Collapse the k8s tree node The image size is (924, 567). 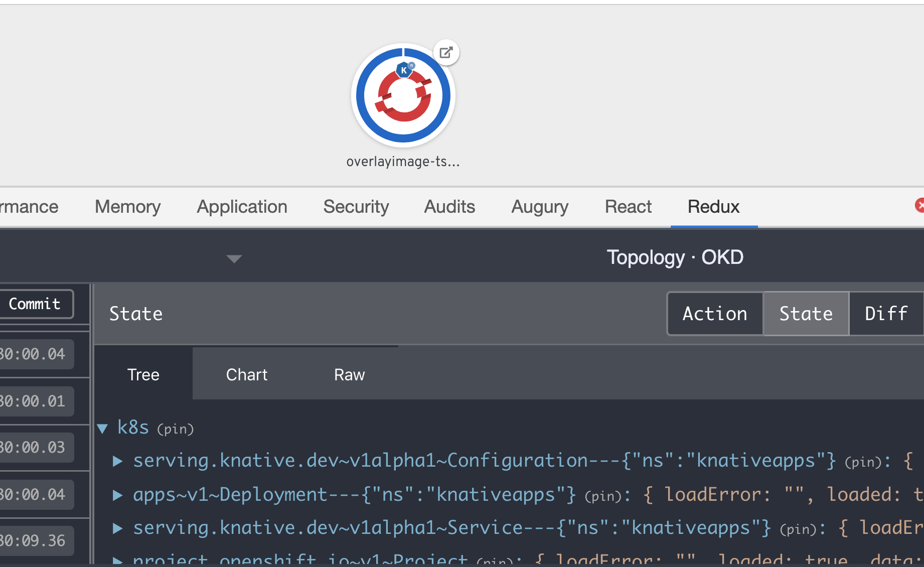pos(103,429)
